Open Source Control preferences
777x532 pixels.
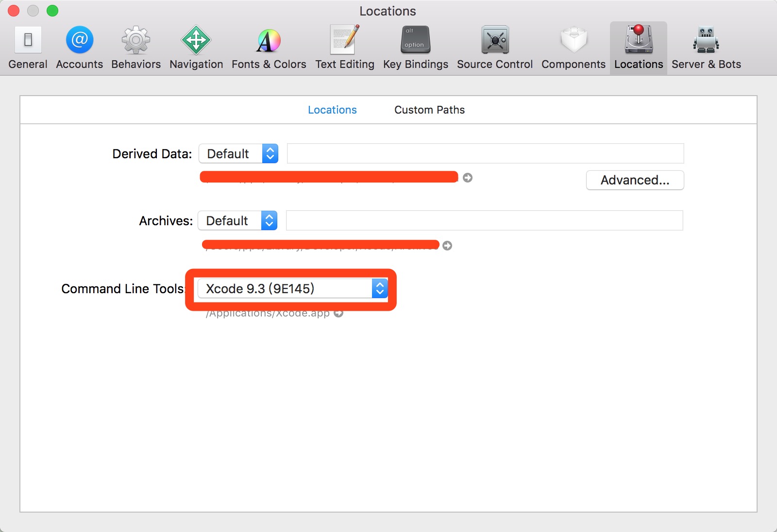(x=495, y=48)
